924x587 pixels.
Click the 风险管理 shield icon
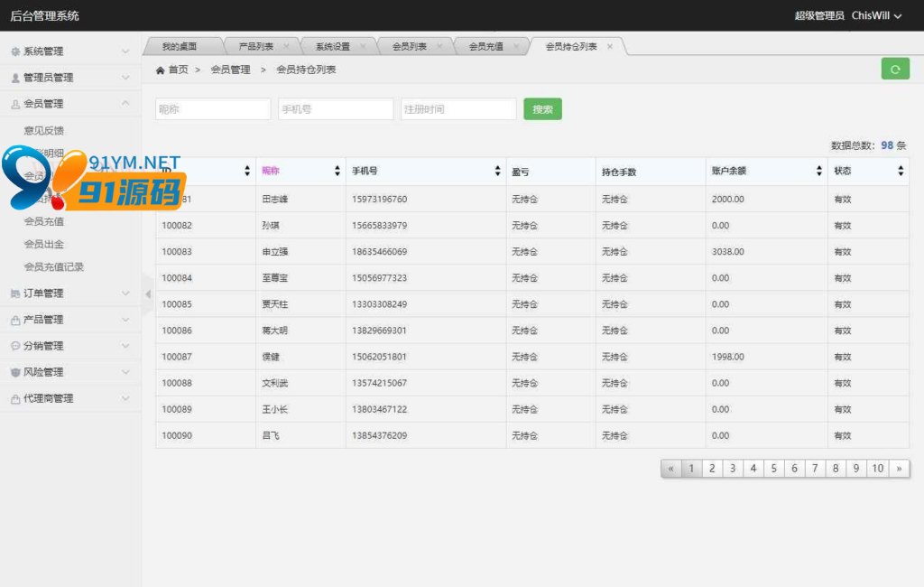point(15,372)
